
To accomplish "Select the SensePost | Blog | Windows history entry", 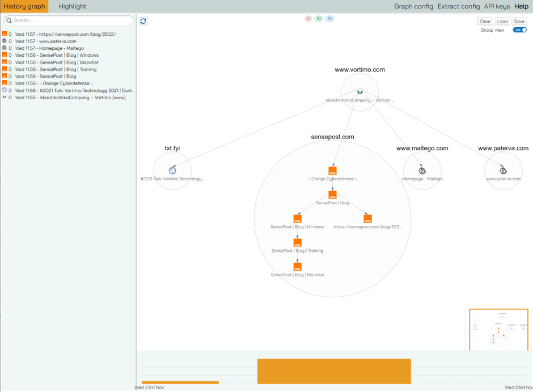I will [57, 55].
